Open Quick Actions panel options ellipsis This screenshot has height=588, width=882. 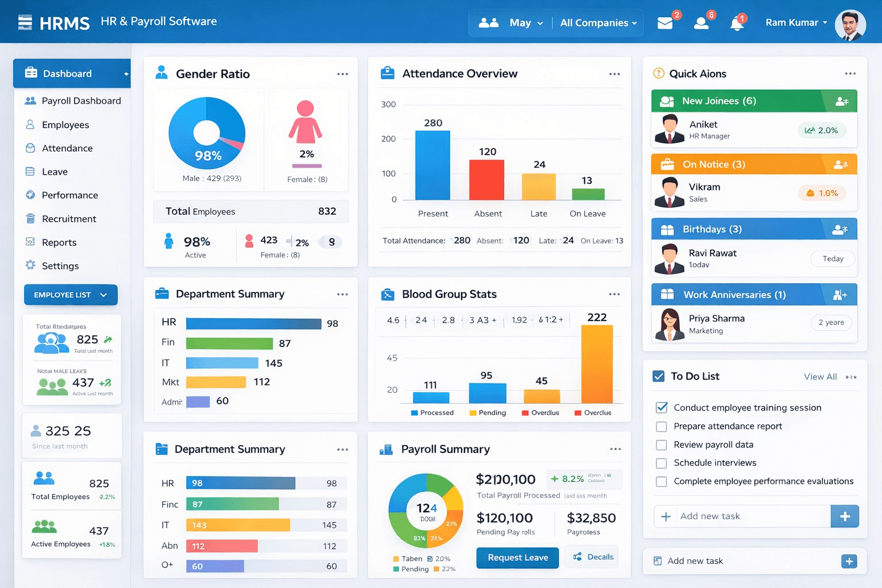point(850,73)
